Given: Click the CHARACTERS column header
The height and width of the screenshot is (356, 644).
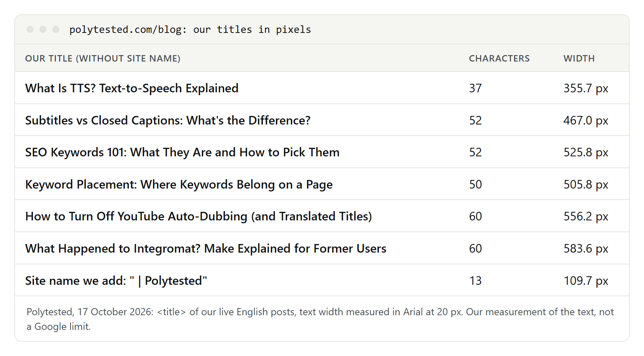Looking at the screenshot, I should coord(499,58).
